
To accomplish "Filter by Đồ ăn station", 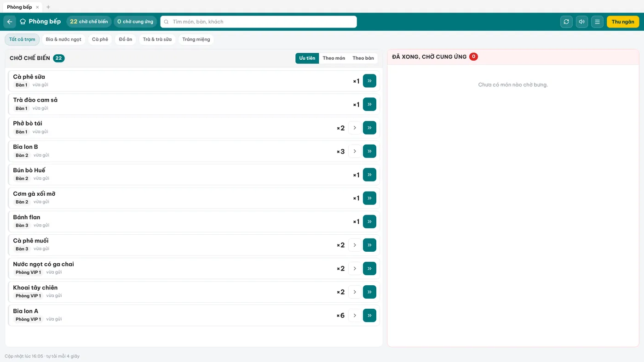I will (x=126, y=40).
